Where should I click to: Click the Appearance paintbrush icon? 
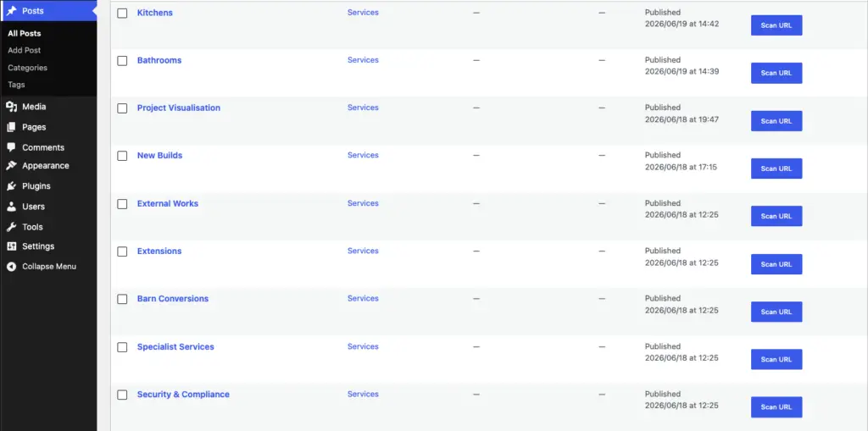[12, 165]
